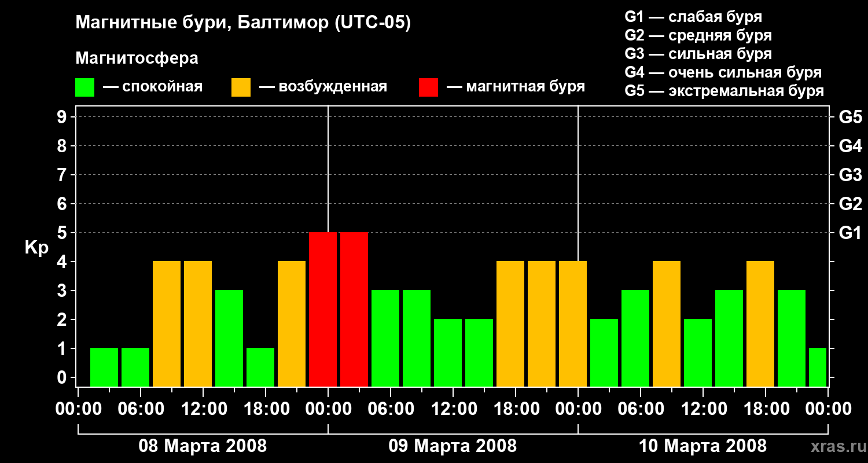
Task: Click the green "спокойная" legend swatch
Action: (x=84, y=87)
